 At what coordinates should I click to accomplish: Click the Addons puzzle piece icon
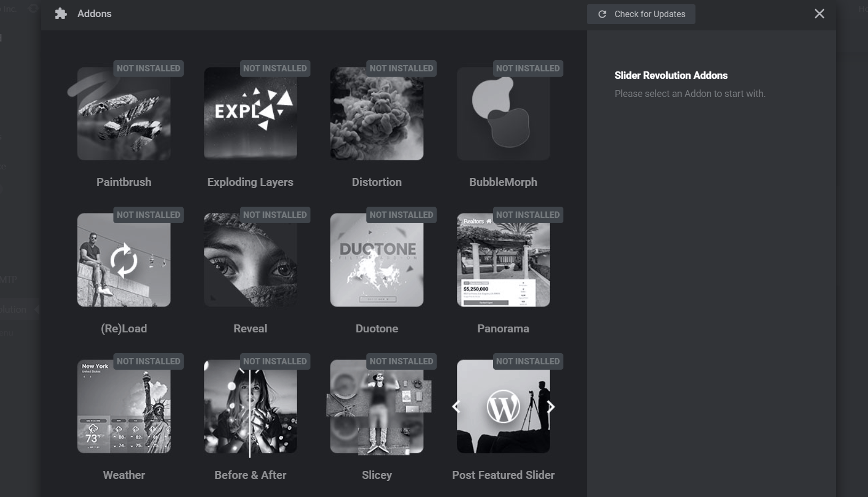coord(61,14)
